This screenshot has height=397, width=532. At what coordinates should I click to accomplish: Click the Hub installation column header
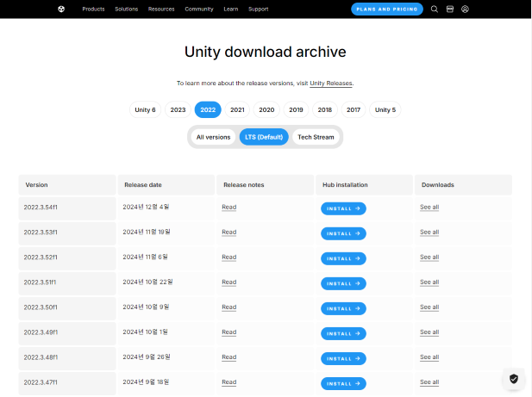[x=365, y=185]
